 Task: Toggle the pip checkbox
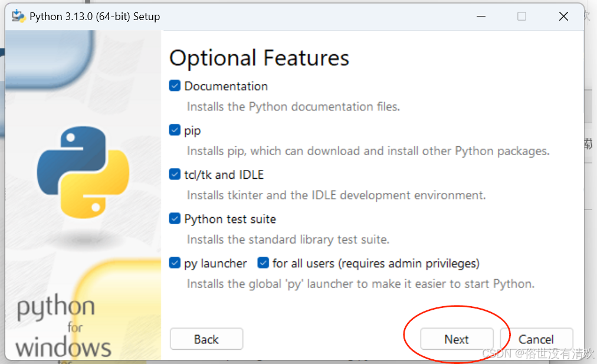[175, 130]
